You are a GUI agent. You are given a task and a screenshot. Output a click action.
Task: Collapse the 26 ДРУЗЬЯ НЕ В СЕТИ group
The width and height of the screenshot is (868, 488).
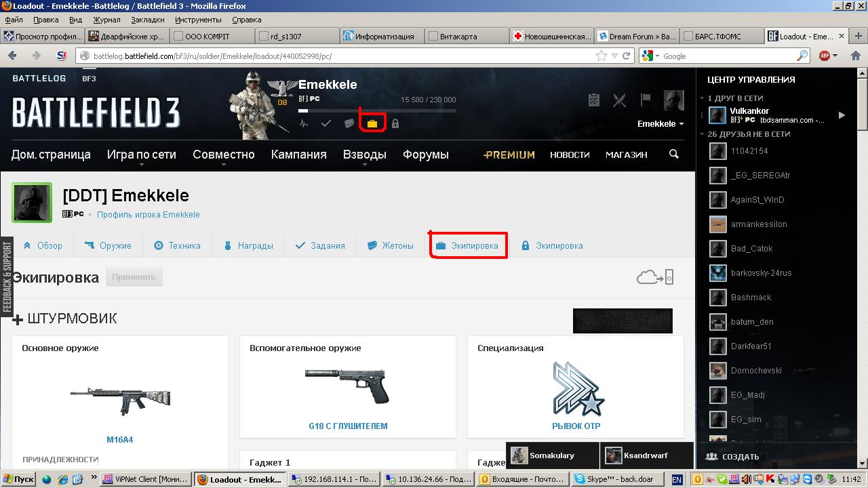pyautogui.click(x=703, y=134)
